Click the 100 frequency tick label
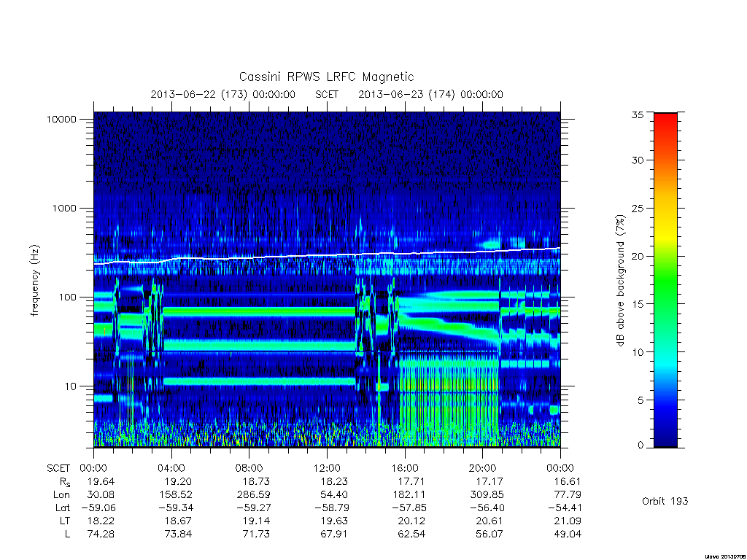Viewport: 747px width, 560px height. pos(67,297)
